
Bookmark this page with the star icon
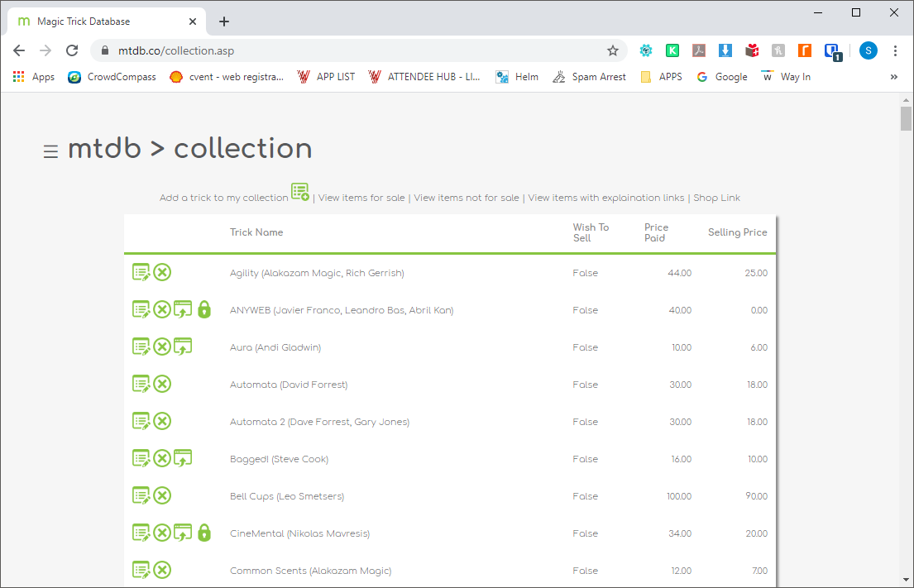(613, 50)
